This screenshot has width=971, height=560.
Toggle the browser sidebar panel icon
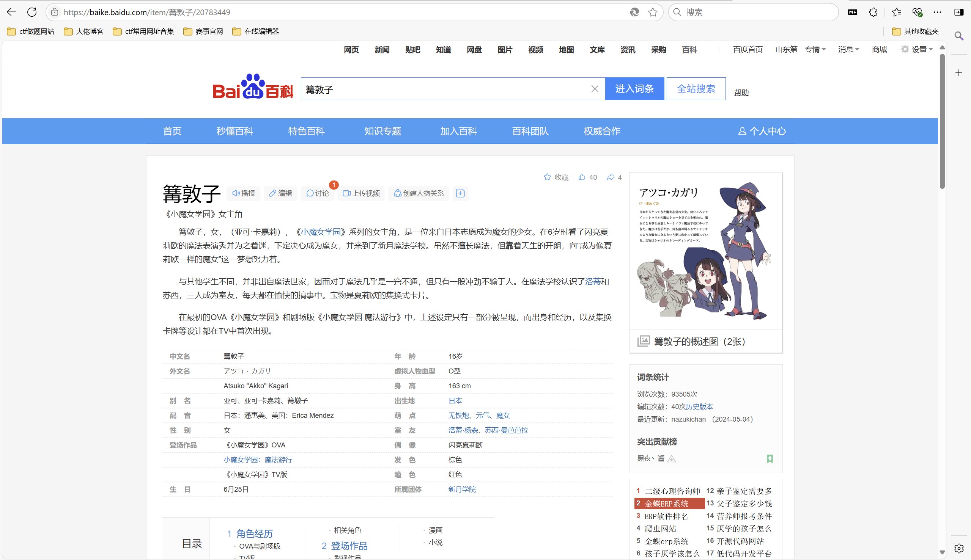coord(959,12)
